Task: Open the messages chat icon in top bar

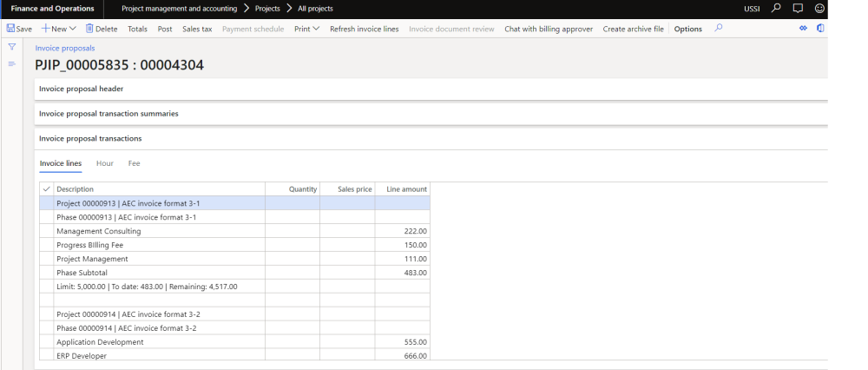Action: tap(798, 9)
